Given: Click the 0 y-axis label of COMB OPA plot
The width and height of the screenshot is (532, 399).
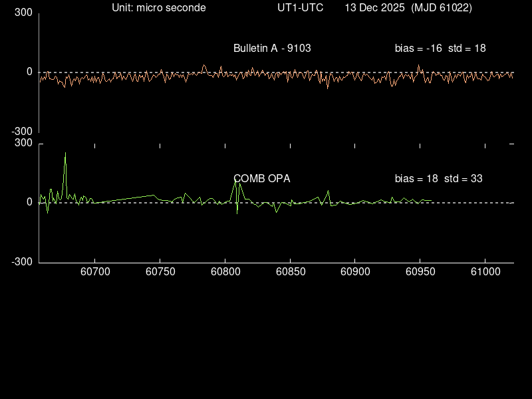Looking at the screenshot, I should (29, 201).
